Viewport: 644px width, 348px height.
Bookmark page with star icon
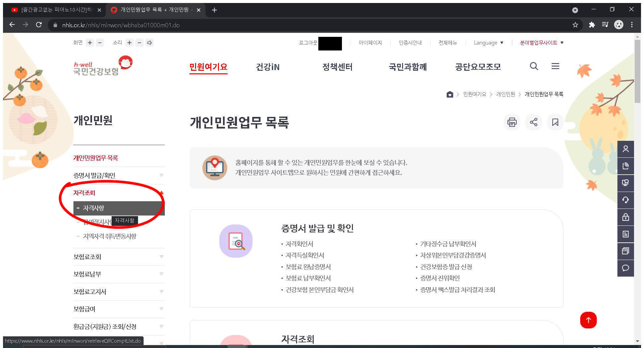pyautogui.click(x=575, y=25)
